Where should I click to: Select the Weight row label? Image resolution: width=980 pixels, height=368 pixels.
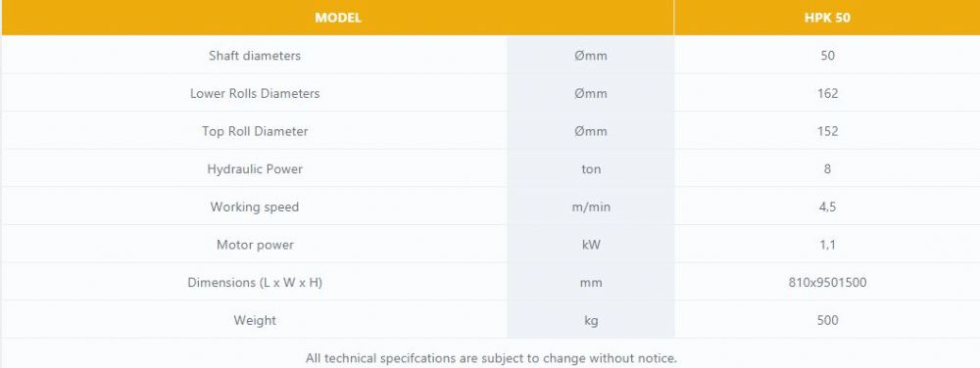click(x=255, y=321)
